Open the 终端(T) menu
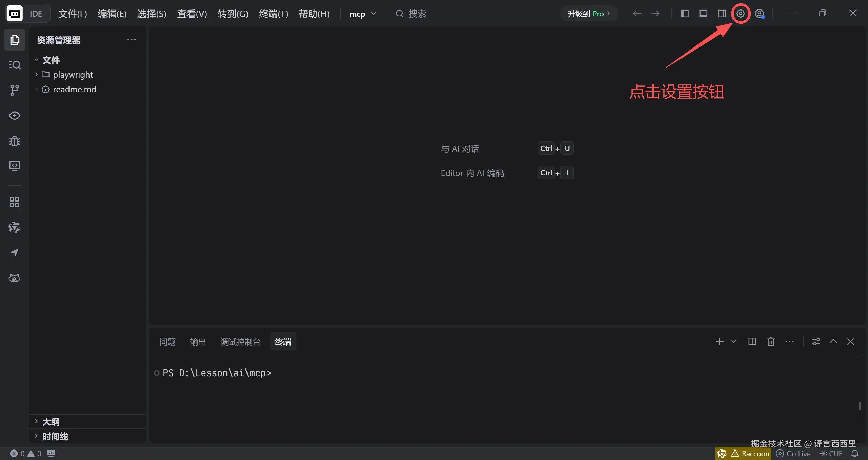 click(x=273, y=14)
